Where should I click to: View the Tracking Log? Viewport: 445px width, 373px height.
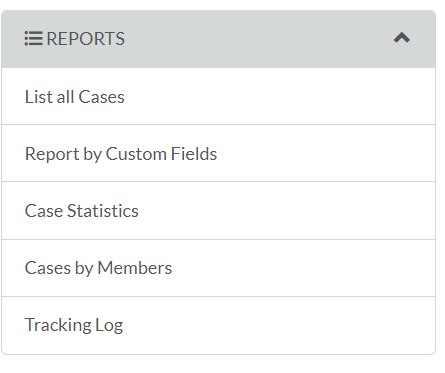74,325
